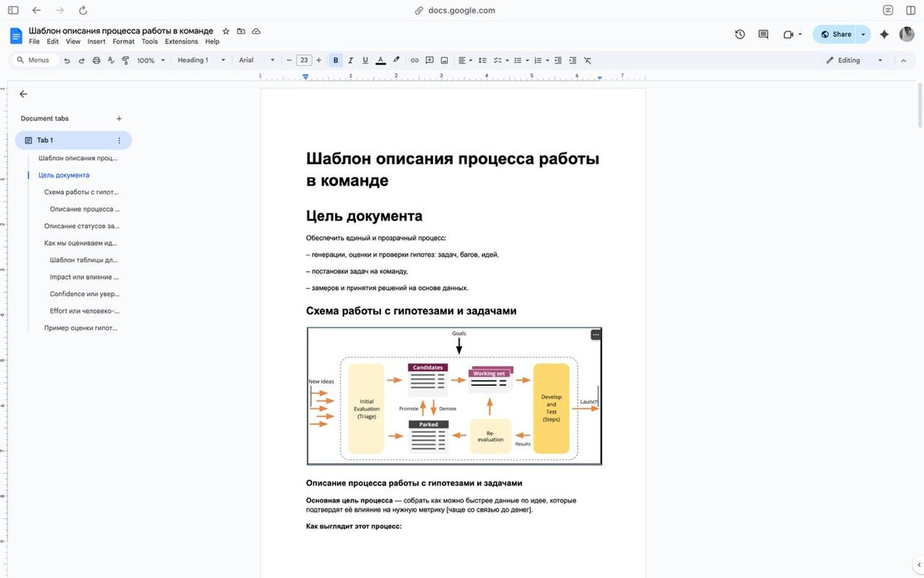Add a new document tab with plus
924x578 pixels.
tap(119, 119)
